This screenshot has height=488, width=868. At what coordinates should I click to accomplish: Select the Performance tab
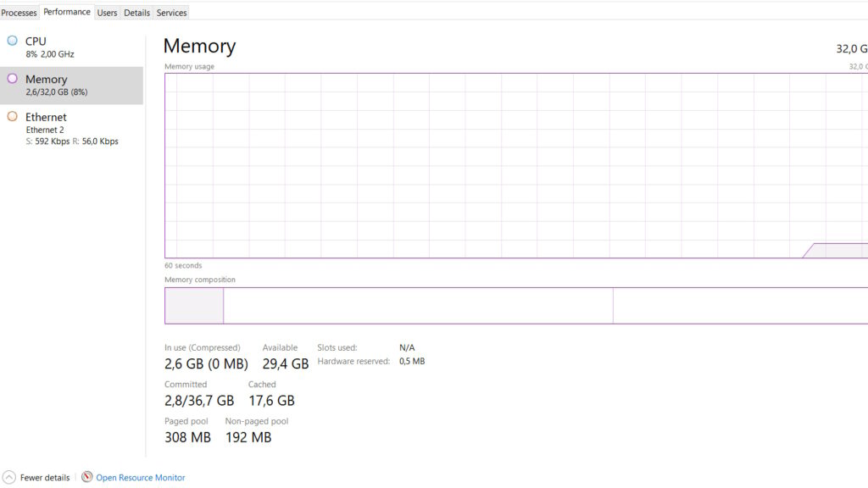point(67,12)
